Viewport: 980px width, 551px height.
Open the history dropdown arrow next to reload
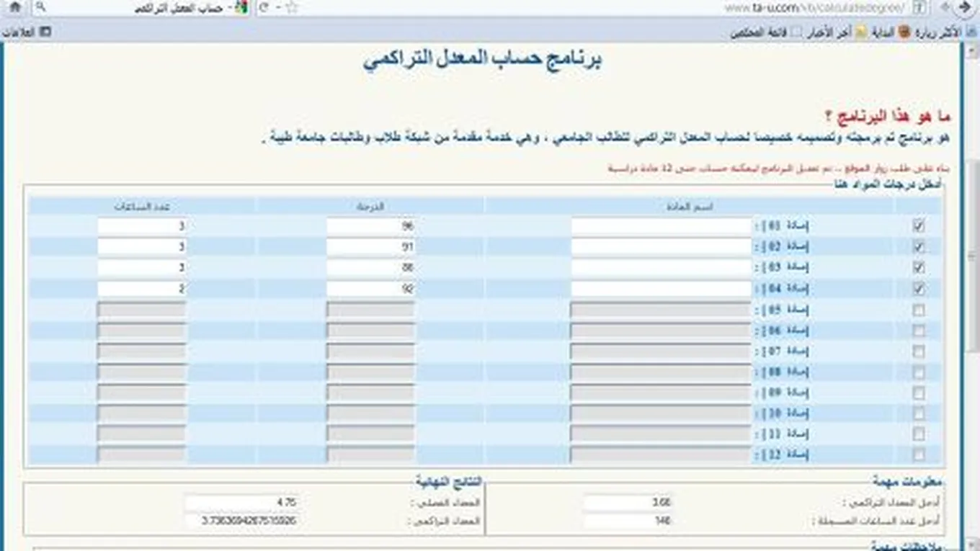(277, 8)
